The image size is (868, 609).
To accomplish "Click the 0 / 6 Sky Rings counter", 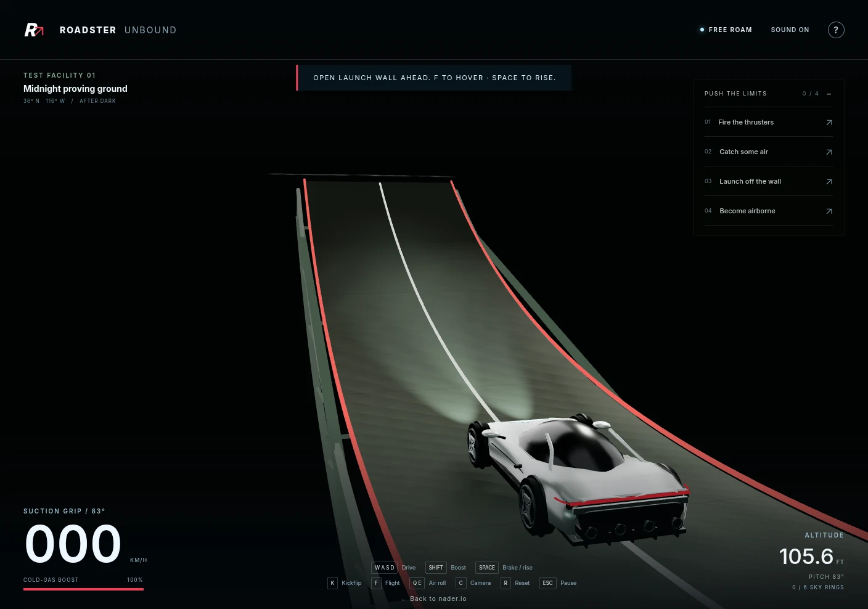I will point(818,587).
